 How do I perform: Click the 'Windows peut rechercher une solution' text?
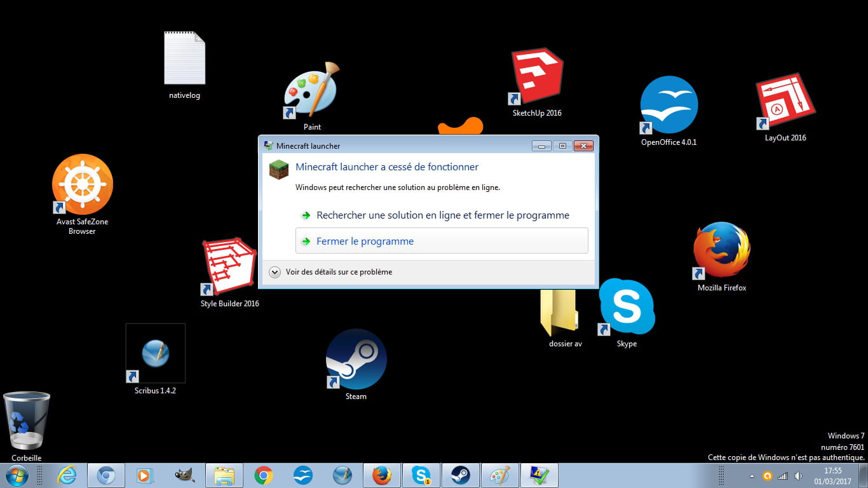[398, 187]
